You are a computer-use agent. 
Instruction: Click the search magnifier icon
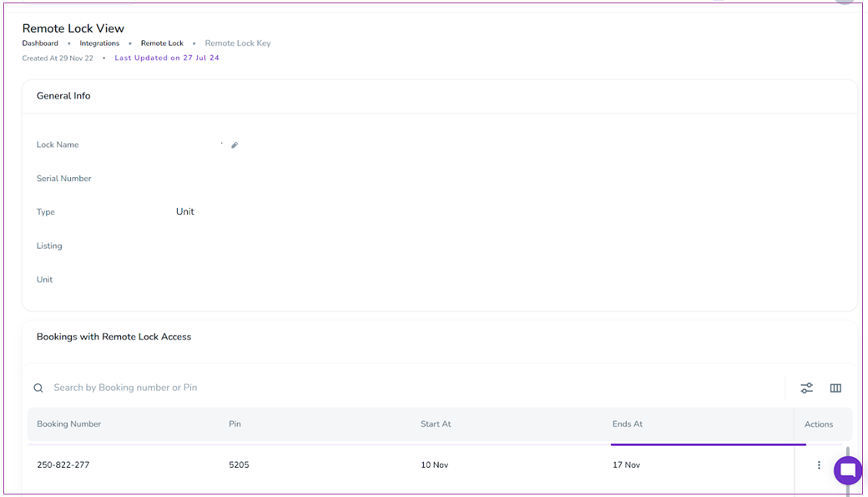38,388
